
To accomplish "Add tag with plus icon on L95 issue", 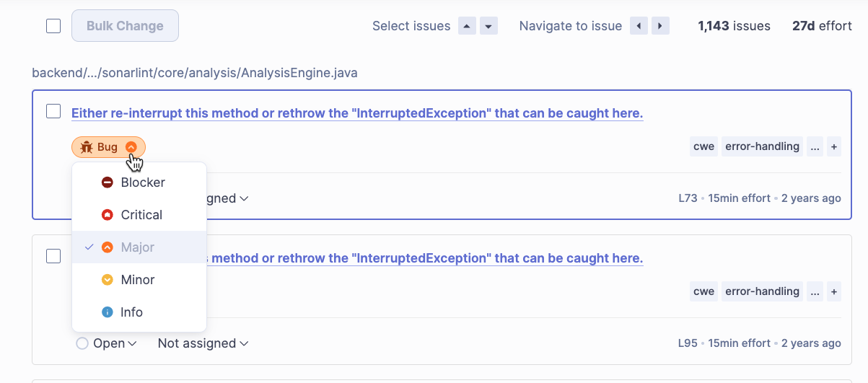I will click(834, 291).
